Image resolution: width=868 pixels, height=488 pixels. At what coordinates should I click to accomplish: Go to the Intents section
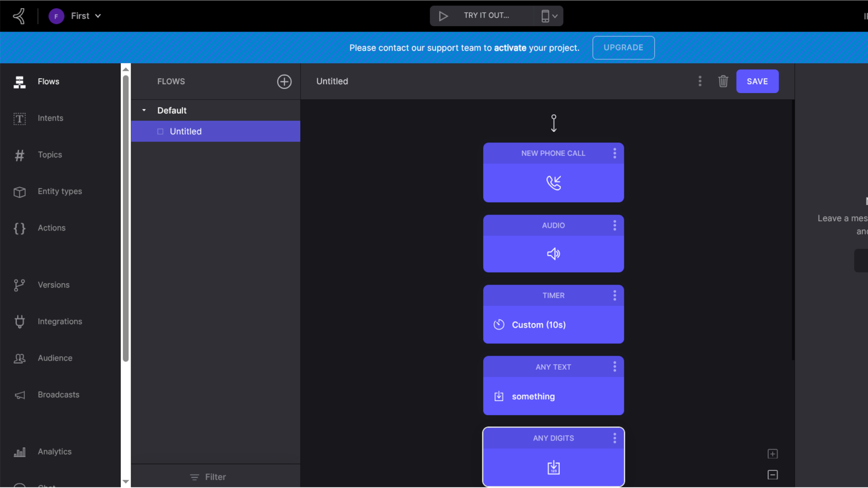coord(50,118)
